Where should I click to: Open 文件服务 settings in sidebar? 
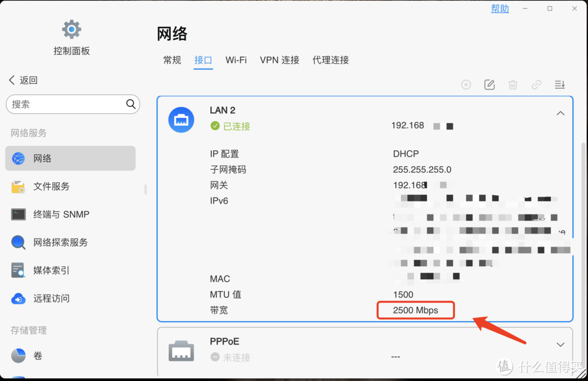pyautogui.click(x=18, y=186)
